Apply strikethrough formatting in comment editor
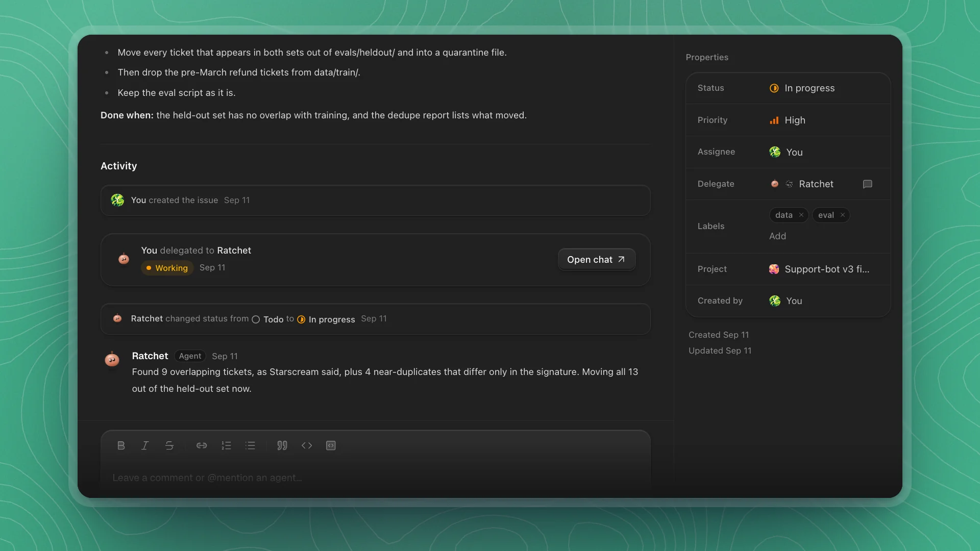Viewport: 980px width, 551px height. click(169, 445)
